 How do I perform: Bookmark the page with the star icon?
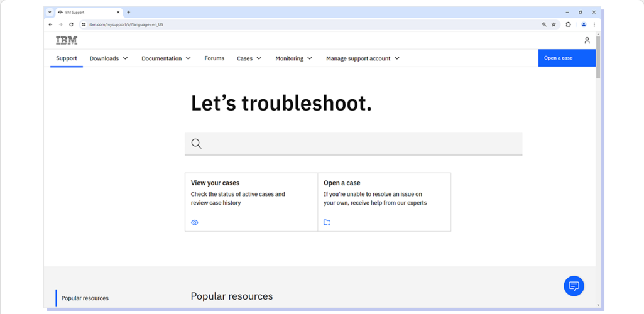(x=554, y=24)
